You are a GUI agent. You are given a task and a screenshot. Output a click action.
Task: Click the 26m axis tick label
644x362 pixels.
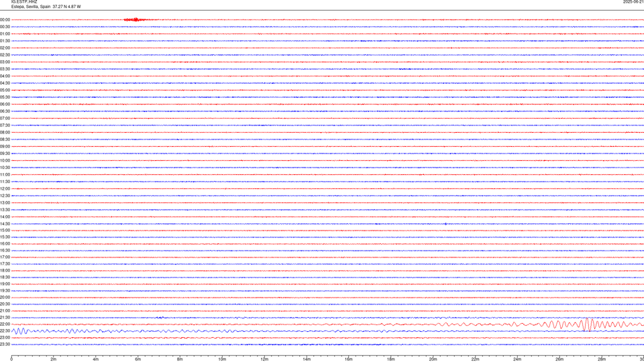coord(559,359)
